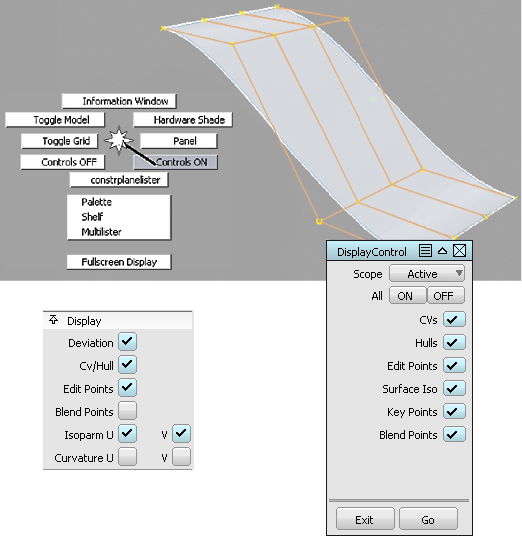This screenshot has height=548, width=522.
Task: Disable Isoparm V checkbox
Action: point(181,434)
